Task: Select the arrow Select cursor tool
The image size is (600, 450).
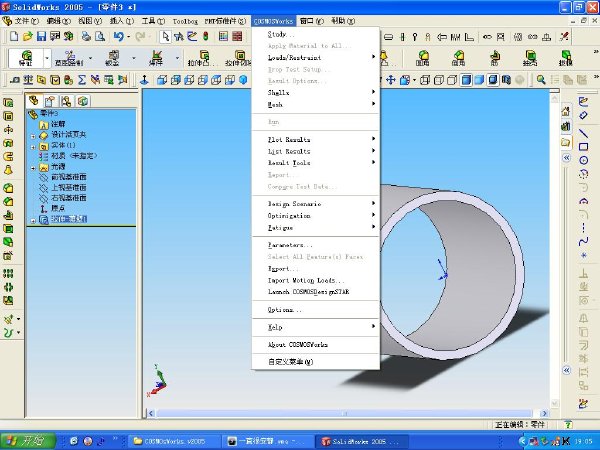Action: click(165, 36)
